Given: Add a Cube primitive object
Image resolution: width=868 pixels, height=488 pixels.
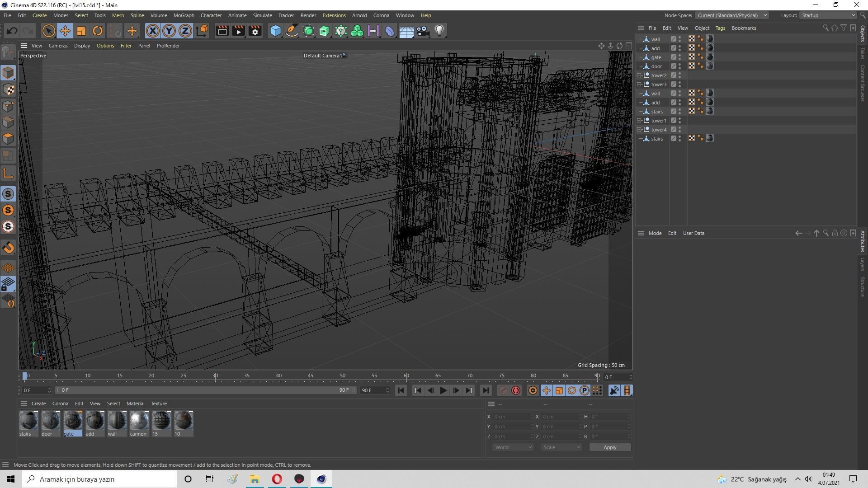Looking at the screenshot, I should 275,31.
